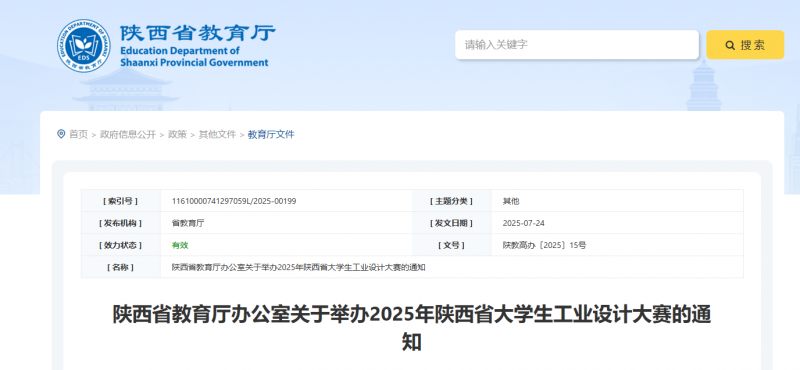800x370 pixels.
Task: Click the 其他 category value
Action: point(511,201)
